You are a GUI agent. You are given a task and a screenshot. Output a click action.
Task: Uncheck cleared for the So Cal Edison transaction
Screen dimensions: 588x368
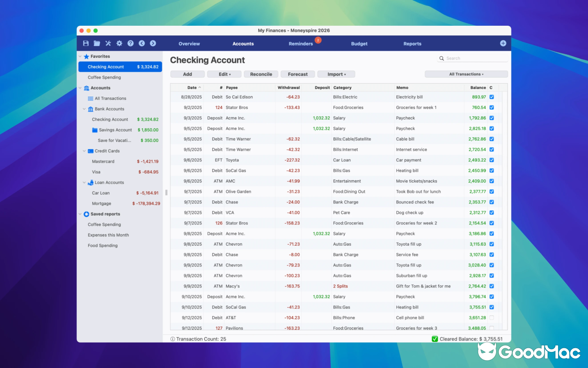click(491, 97)
